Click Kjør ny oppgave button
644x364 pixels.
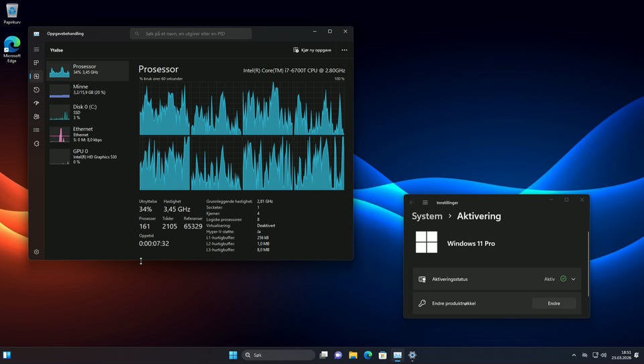313,50
